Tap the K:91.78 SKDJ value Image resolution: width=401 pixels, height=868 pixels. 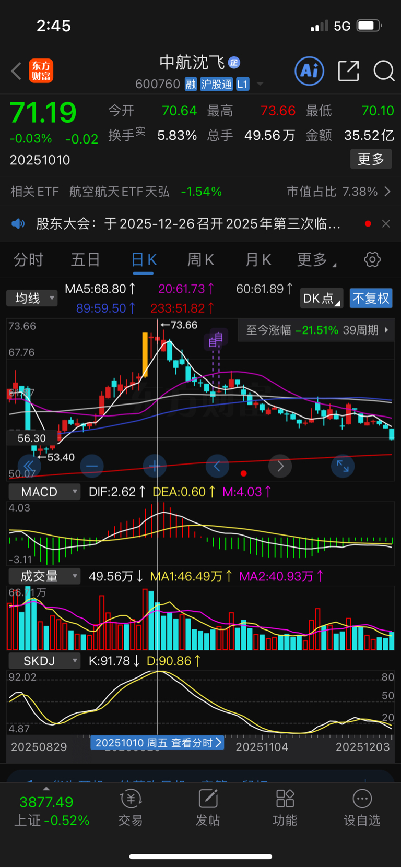coord(114,661)
